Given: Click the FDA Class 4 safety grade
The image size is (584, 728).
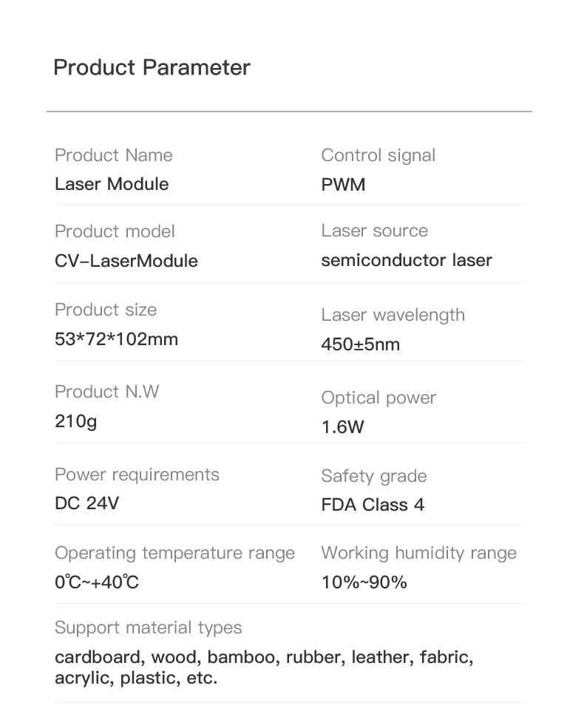Looking at the screenshot, I should [x=373, y=506].
